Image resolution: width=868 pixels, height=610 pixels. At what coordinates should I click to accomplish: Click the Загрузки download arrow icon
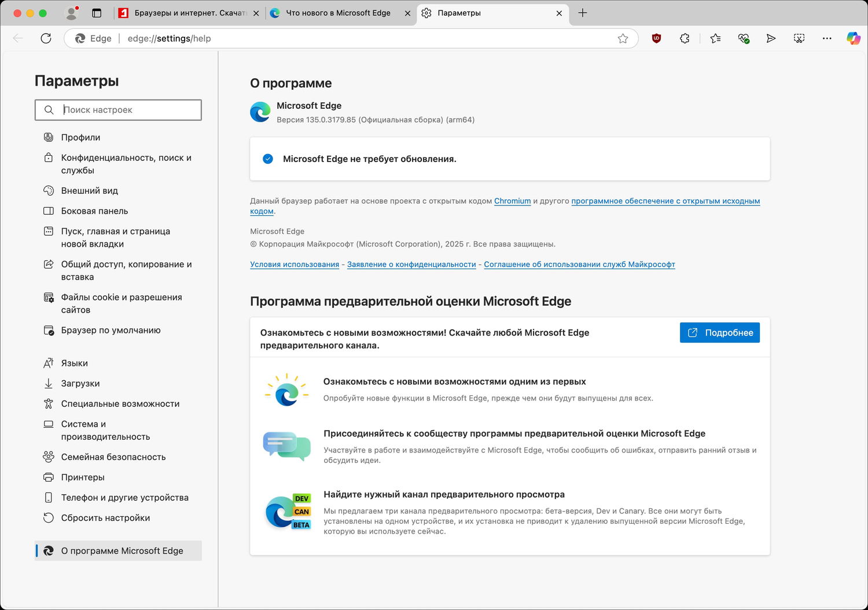[x=49, y=384]
